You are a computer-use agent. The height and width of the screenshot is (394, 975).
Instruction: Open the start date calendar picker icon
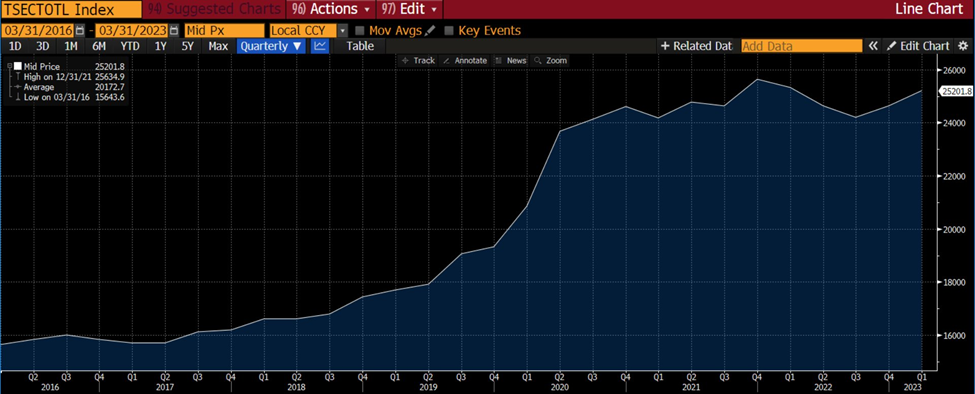click(x=80, y=30)
